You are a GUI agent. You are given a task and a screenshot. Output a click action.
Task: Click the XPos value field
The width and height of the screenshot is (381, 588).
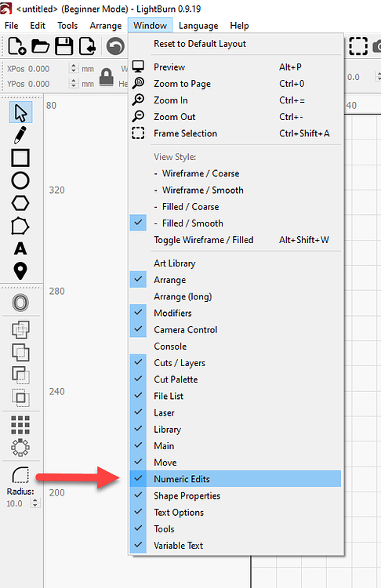point(38,69)
